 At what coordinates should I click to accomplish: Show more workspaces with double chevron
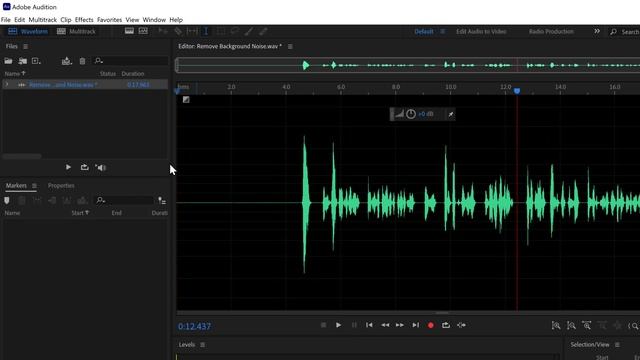click(x=597, y=31)
